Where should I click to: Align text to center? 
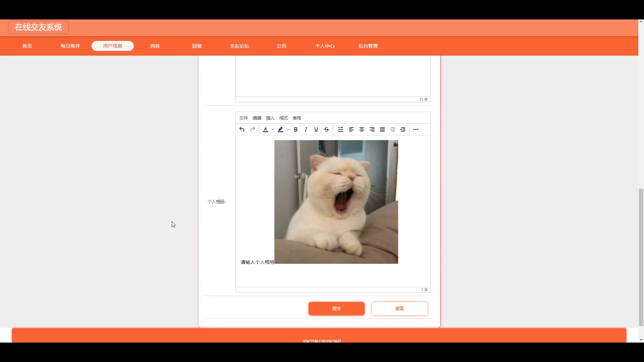(x=362, y=129)
